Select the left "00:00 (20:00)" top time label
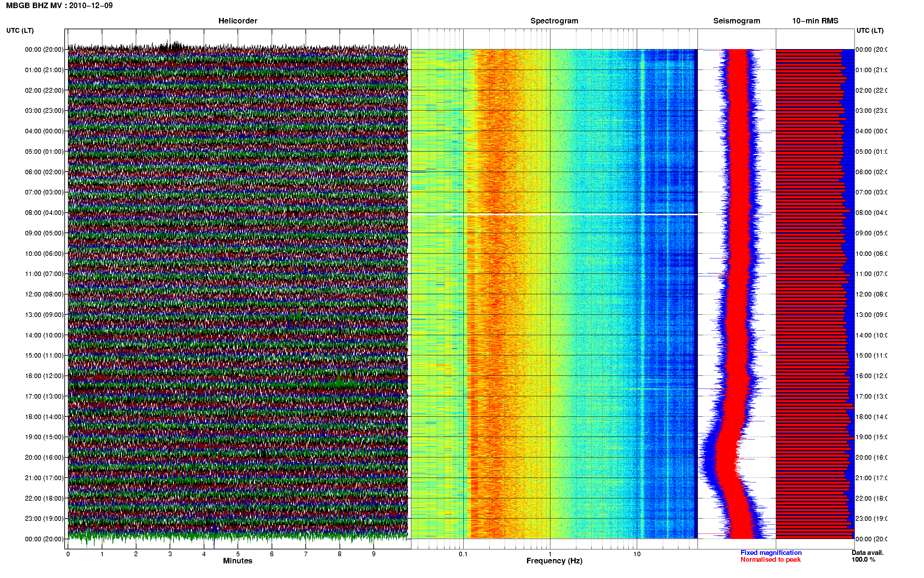The height and width of the screenshot is (578, 924). click(44, 49)
